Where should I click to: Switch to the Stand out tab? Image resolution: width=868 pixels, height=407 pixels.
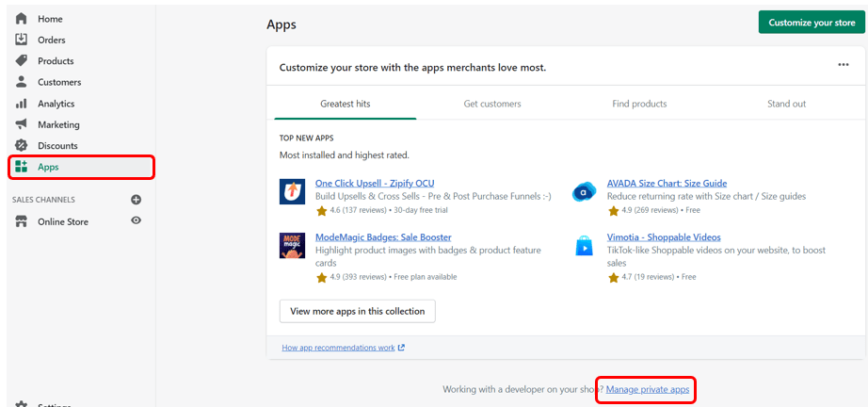pos(786,104)
